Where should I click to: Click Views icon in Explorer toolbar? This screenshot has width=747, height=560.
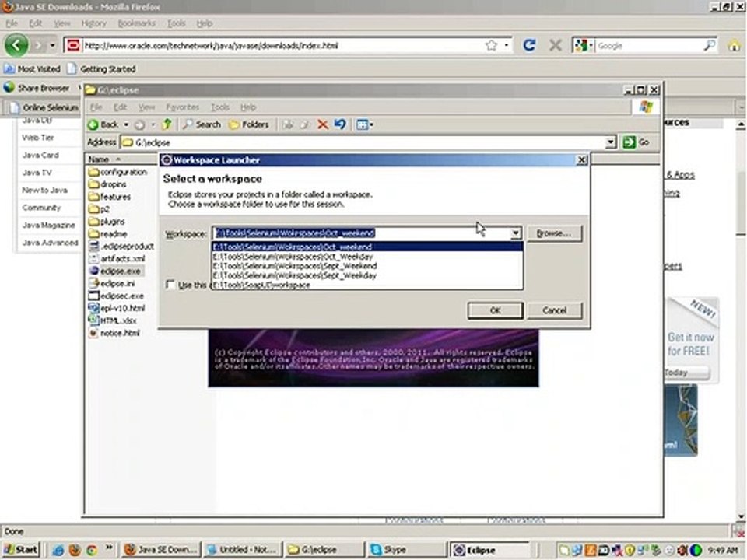coord(362,124)
